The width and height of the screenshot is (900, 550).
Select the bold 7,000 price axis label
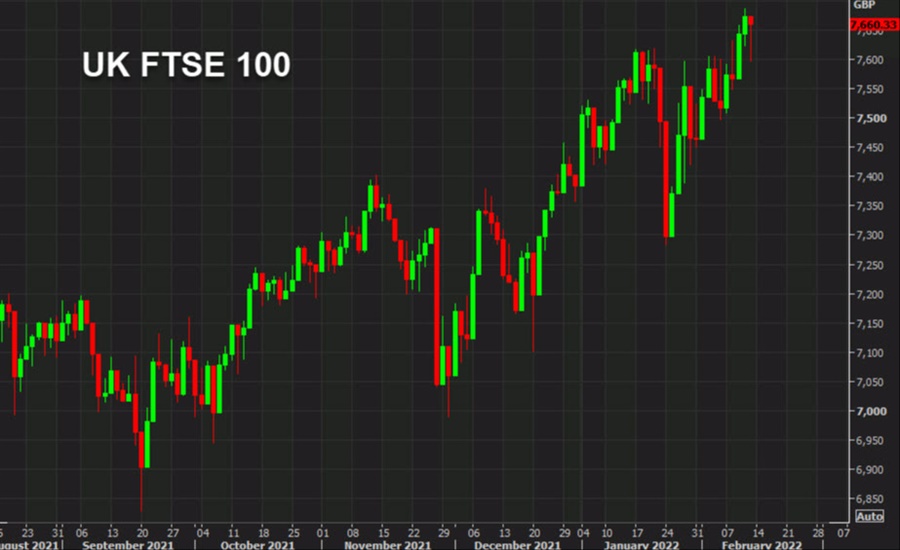click(x=871, y=412)
